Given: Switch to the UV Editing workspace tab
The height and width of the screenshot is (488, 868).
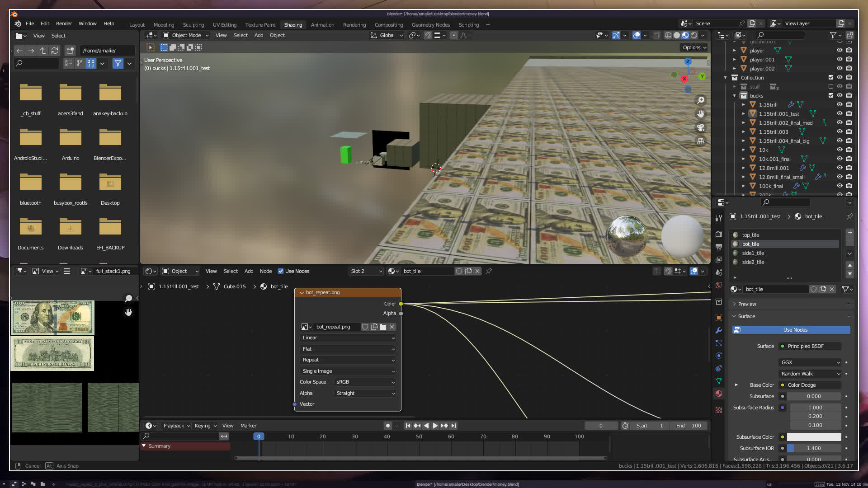Looking at the screenshot, I should click(x=224, y=25).
